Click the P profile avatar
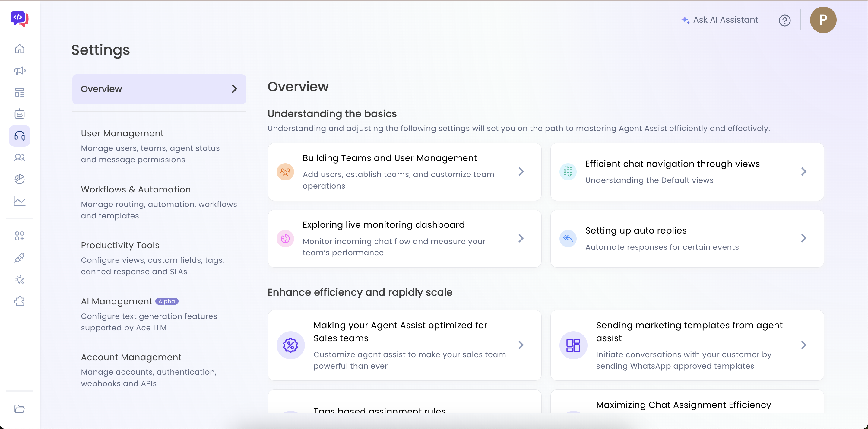Screen dimensions: 868x429 (823, 20)
